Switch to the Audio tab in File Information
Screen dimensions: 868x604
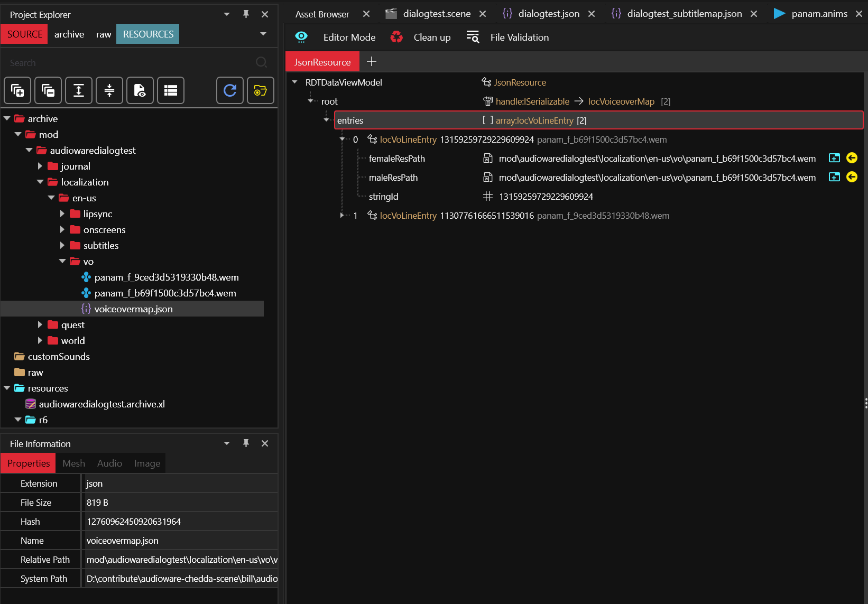pyautogui.click(x=109, y=463)
